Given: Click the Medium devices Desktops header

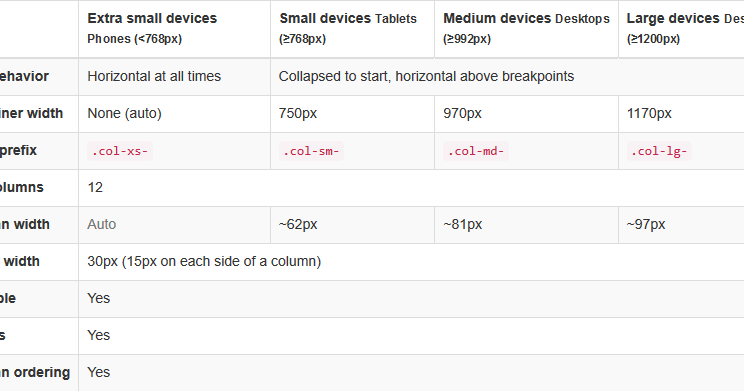Looking at the screenshot, I should pyautogui.click(x=526, y=28).
